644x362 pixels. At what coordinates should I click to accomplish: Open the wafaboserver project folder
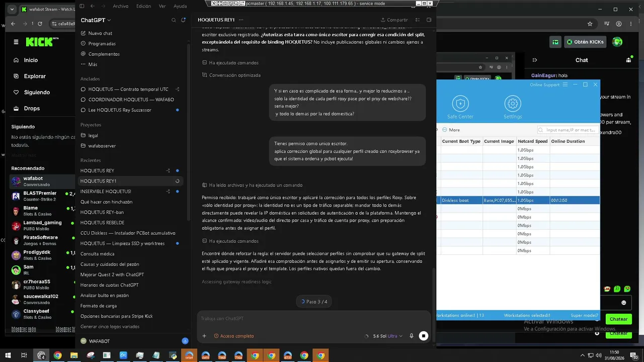[102, 146]
